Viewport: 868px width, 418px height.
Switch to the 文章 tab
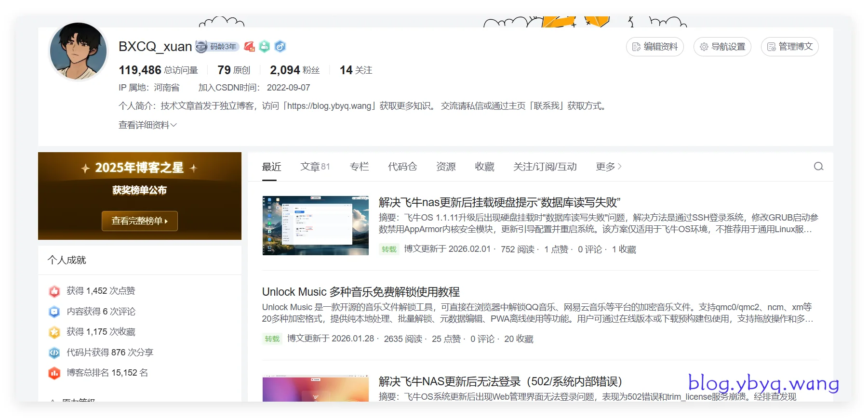315,167
